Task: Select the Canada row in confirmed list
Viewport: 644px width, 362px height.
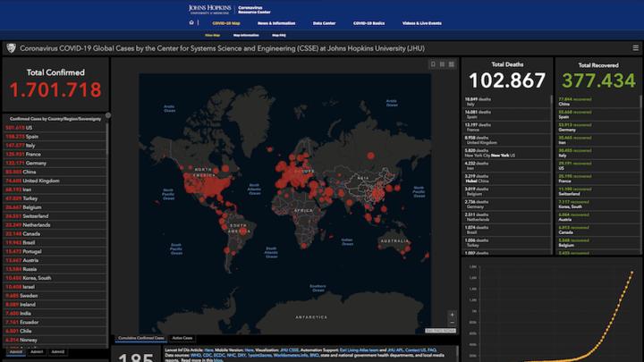Action: (55, 233)
